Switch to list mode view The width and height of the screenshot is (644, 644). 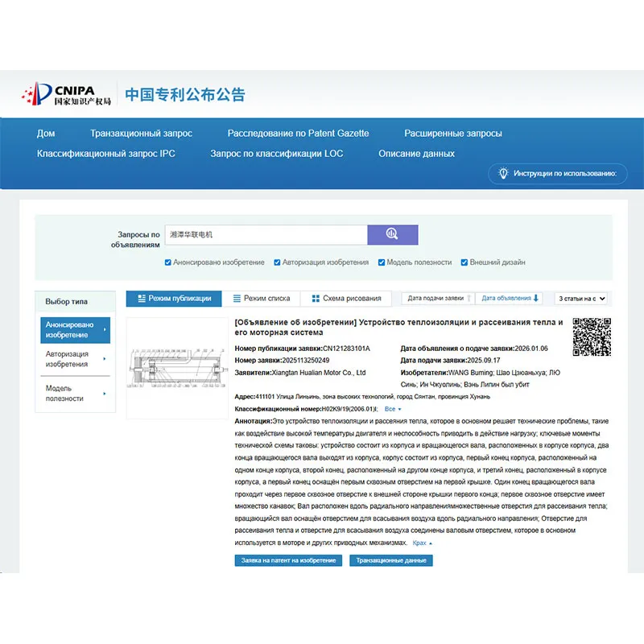261,298
